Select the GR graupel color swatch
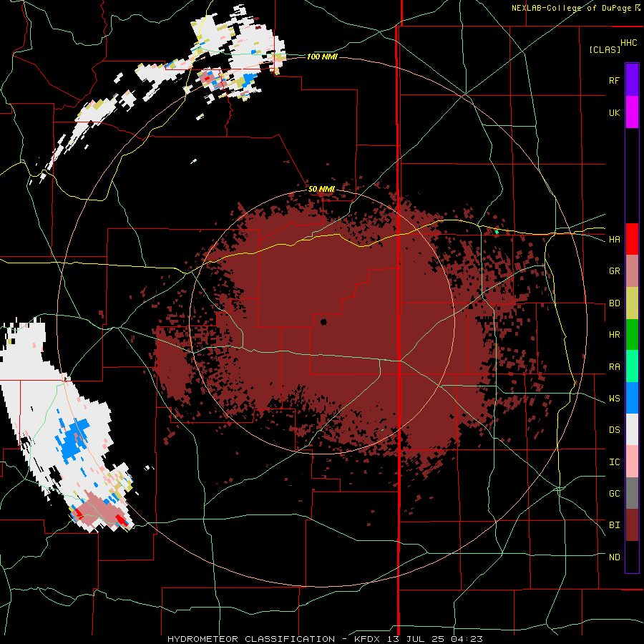This screenshot has height=644, width=644. click(x=632, y=271)
